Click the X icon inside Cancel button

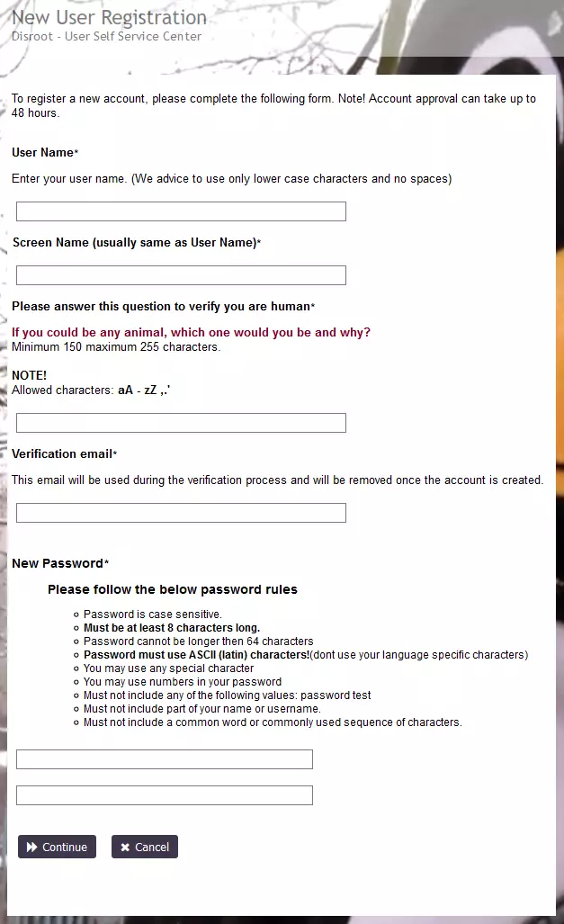coord(124,847)
